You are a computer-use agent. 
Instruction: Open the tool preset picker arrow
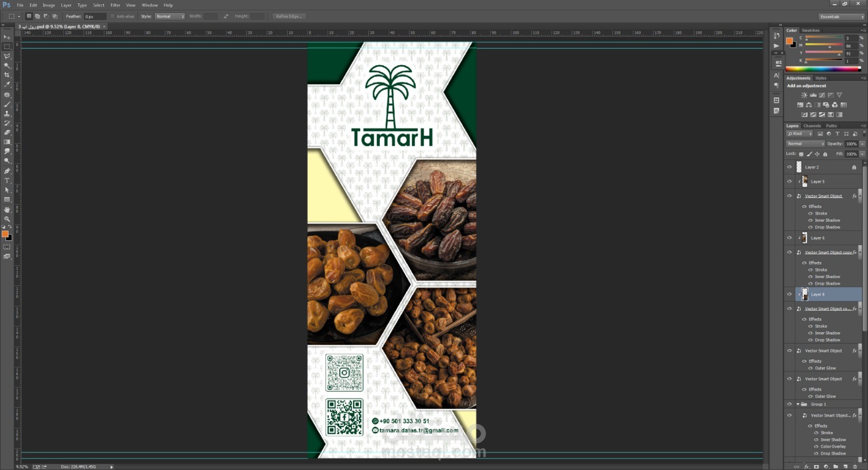(19, 16)
